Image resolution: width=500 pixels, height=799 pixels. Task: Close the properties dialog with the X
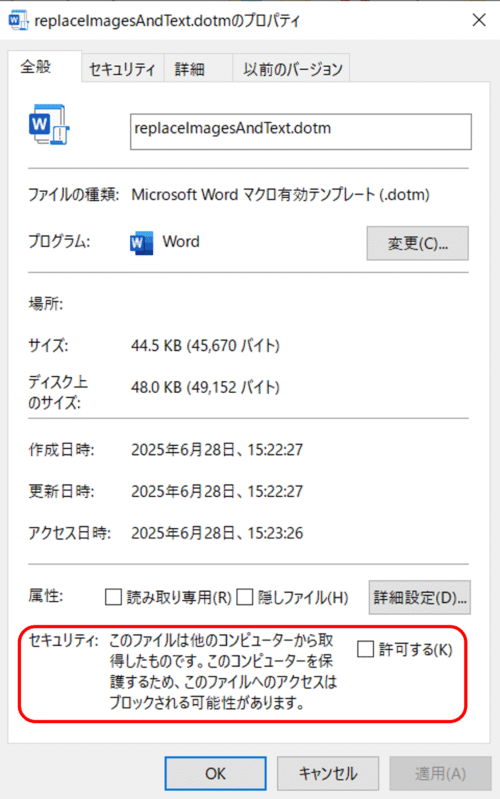click(479, 20)
